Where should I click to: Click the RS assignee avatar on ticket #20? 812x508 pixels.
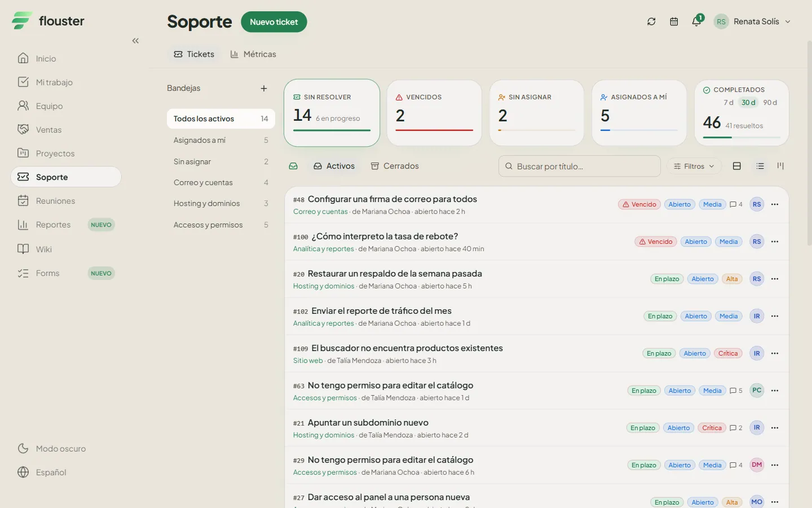pyautogui.click(x=757, y=279)
